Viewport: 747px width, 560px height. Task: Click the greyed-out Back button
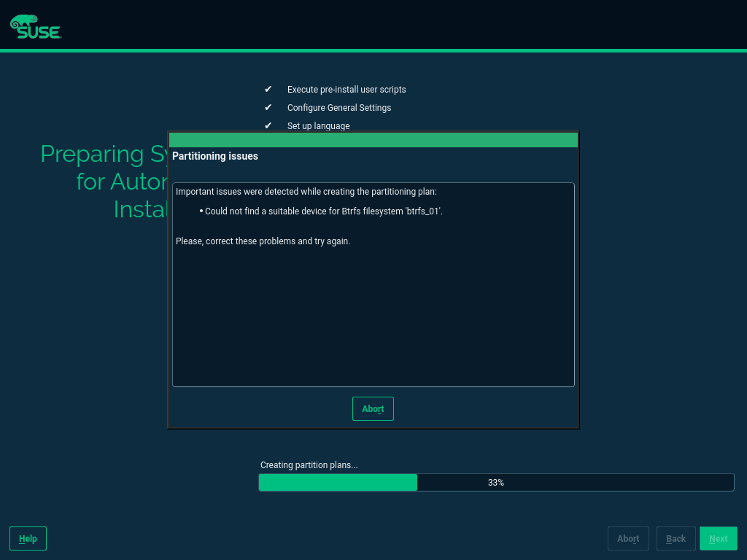click(x=676, y=538)
